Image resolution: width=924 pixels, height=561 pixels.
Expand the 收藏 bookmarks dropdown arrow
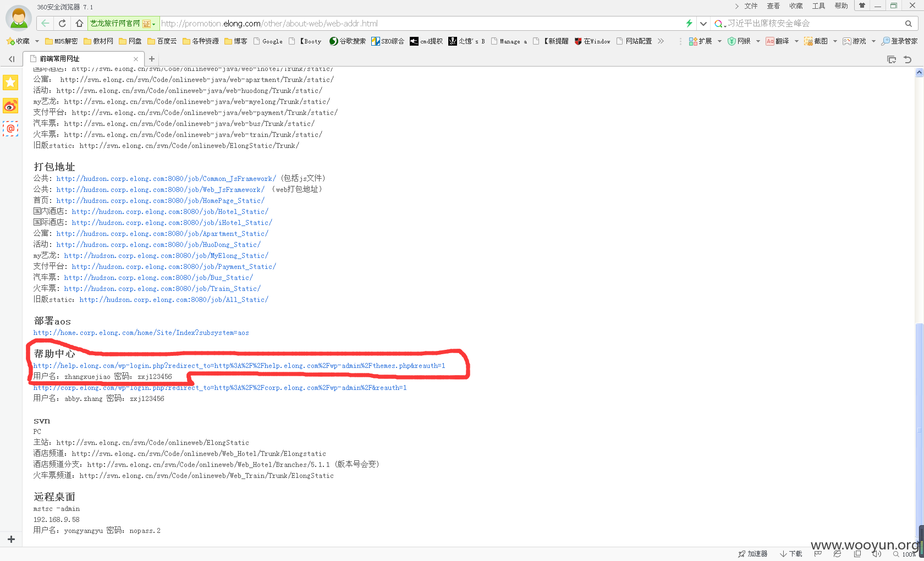pyautogui.click(x=37, y=41)
